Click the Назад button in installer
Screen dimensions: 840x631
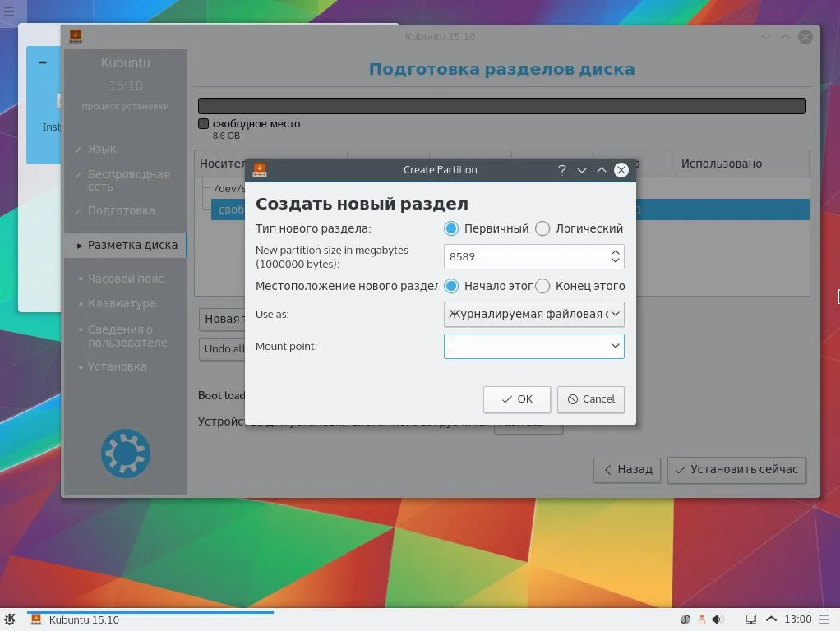point(627,470)
